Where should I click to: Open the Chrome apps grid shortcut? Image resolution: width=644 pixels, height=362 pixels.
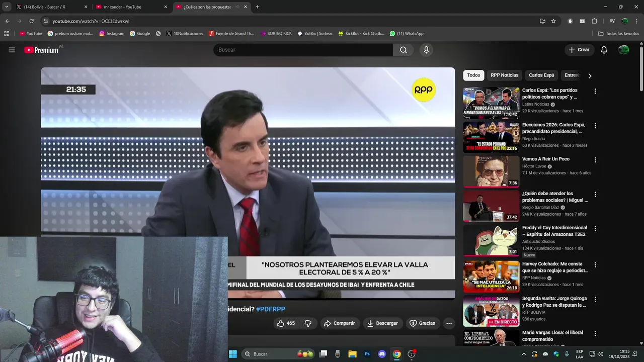(x=7, y=34)
